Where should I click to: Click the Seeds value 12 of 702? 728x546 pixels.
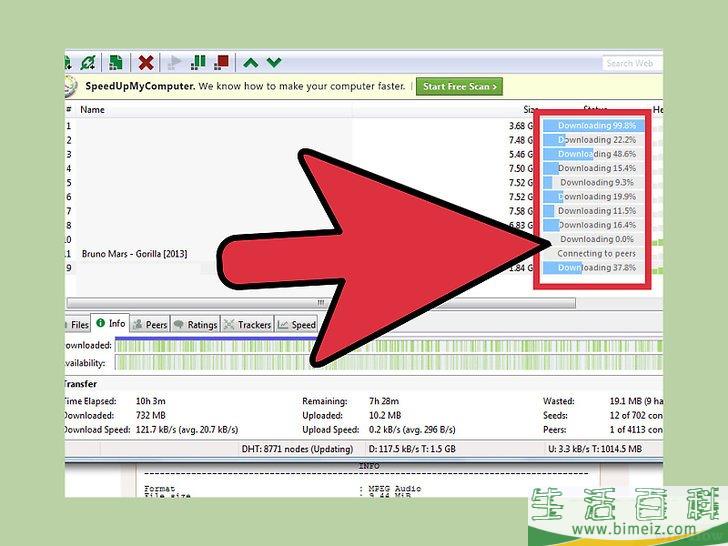[637, 416]
